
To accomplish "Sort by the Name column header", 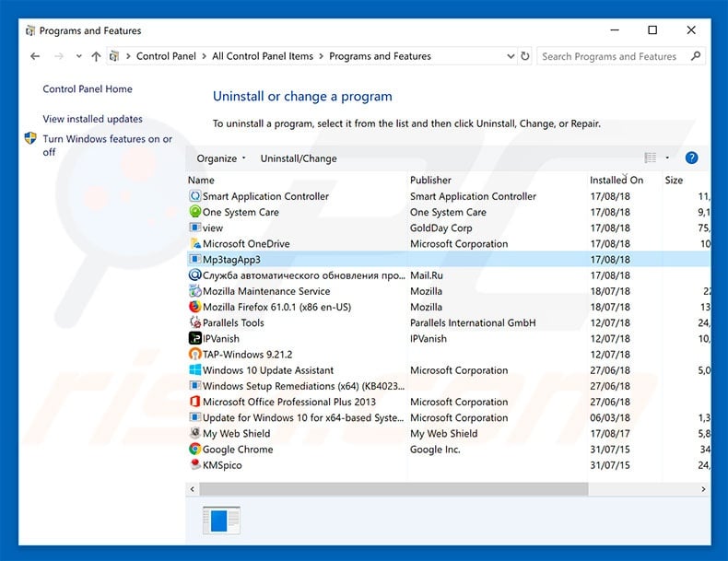I will pyautogui.click(x=201, y=180).
